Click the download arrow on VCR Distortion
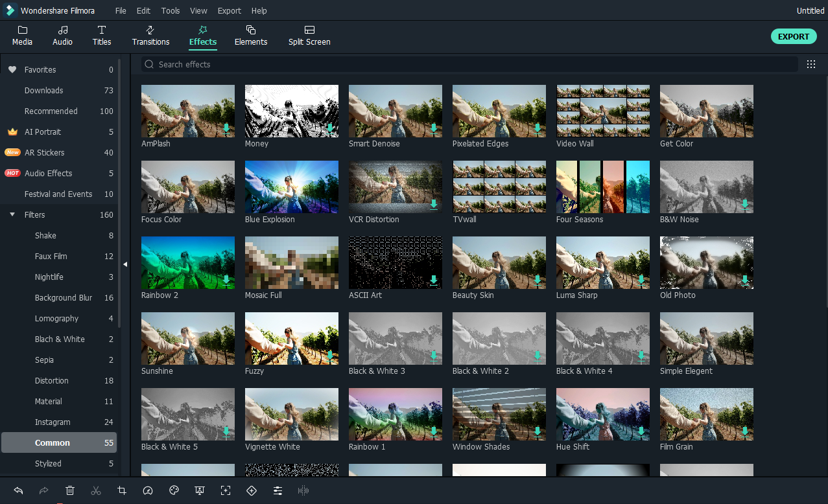 [x=434, y=205]
